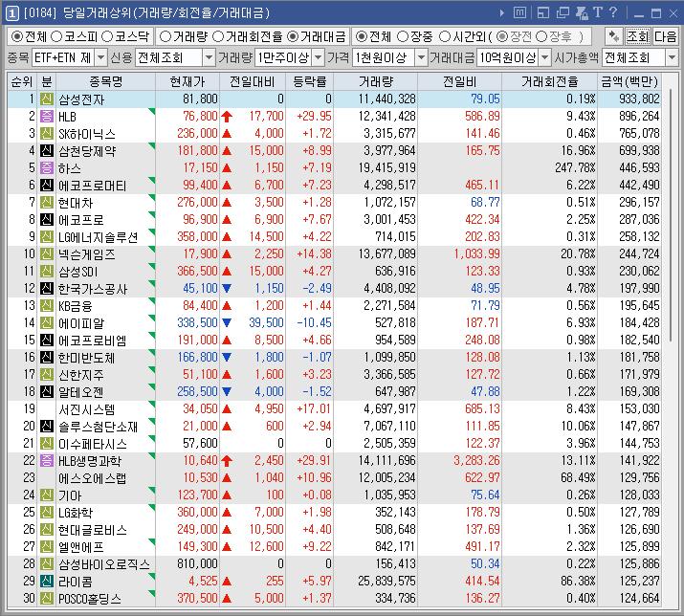This screenshot has width=684, height=616.
Task: Select the 거래대금 radio button
Action: (x=293, y=36)
